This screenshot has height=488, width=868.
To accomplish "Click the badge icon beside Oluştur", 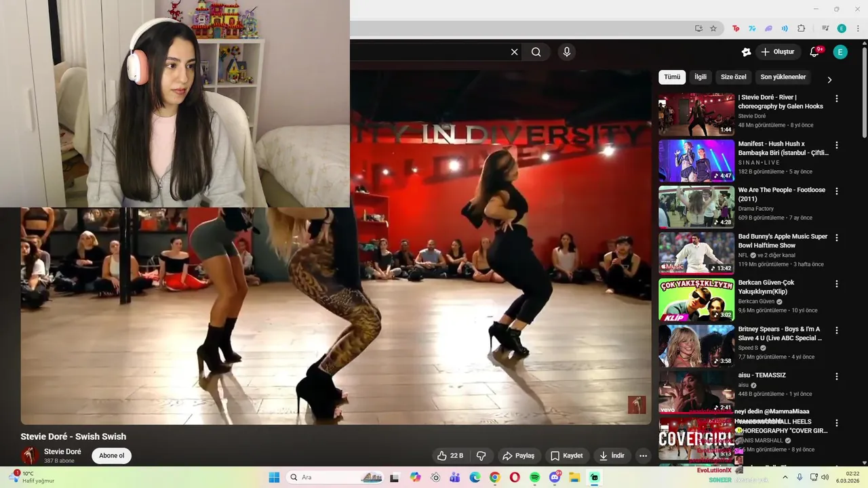I will [x=746, y=52].
